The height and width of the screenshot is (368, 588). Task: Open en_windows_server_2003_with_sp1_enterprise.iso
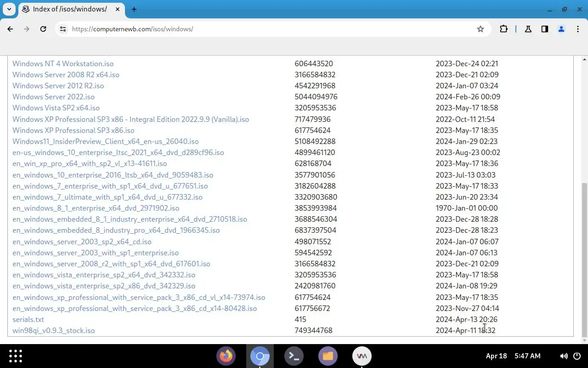[x=96, y=253]
